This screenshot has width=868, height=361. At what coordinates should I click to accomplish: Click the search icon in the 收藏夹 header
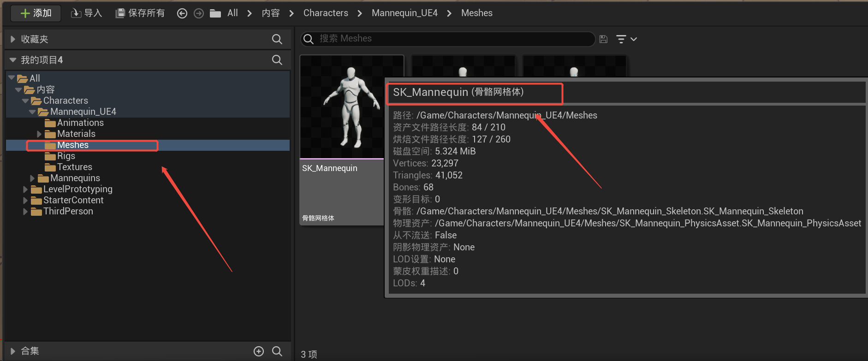[277, 39]
